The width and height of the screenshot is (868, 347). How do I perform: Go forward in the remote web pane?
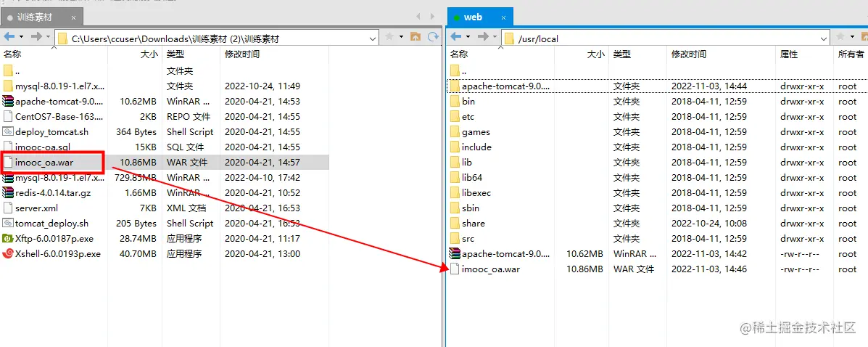click(483, 36)
